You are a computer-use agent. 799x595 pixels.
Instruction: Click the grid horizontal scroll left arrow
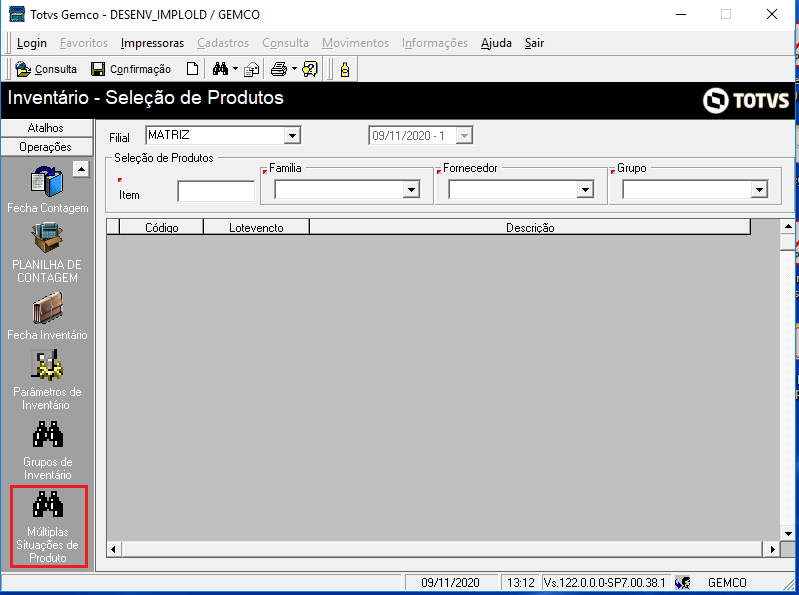114,549
